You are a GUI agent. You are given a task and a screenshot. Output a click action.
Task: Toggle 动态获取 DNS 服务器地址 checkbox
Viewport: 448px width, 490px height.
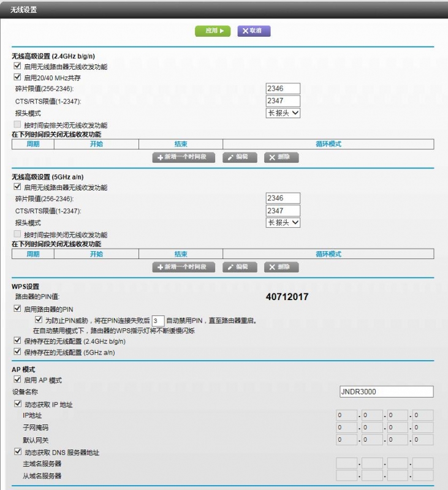pyautogui.click(x=18, y=451)
